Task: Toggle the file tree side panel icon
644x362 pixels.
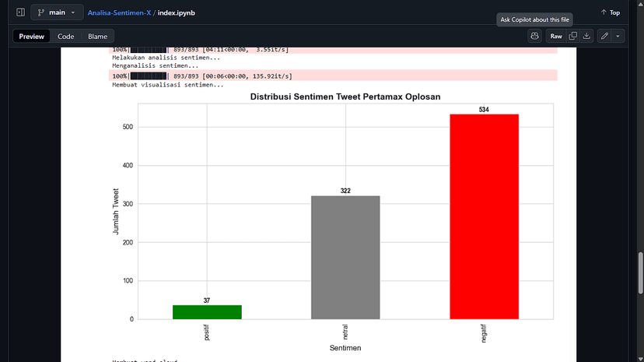Action: click(x=20, y=12)
